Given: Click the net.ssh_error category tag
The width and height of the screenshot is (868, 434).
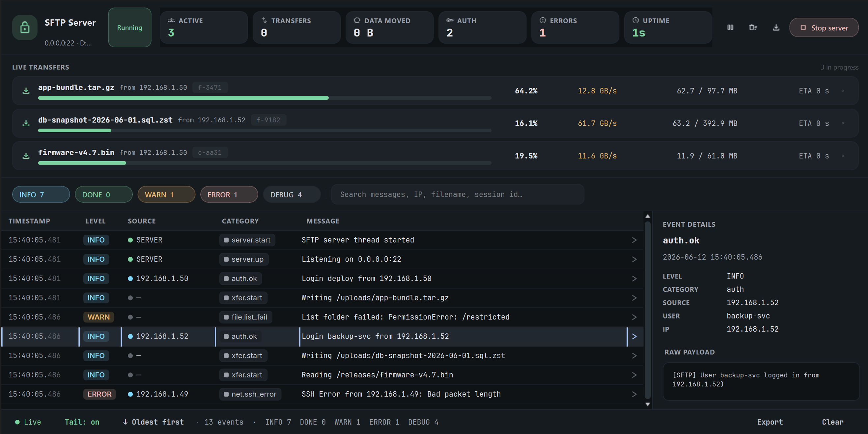Looking at the screenshot, I should tap(250, 394).
